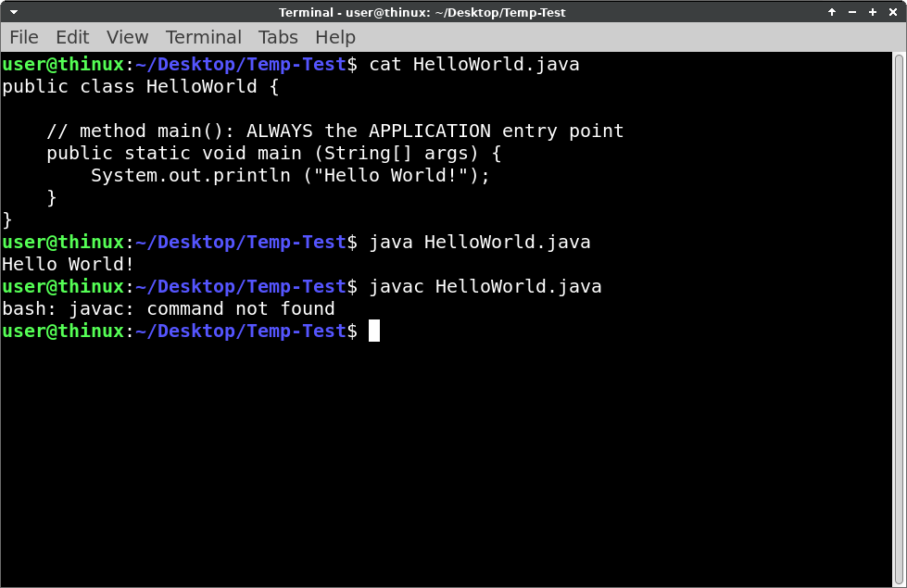
Task: Open the Help menu
Action: pos(335,38)
